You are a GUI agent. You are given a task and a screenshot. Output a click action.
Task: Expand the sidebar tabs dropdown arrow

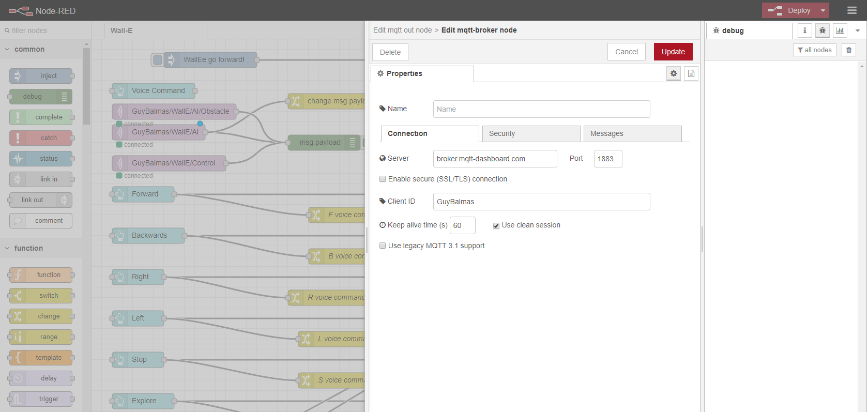(858, 30)
